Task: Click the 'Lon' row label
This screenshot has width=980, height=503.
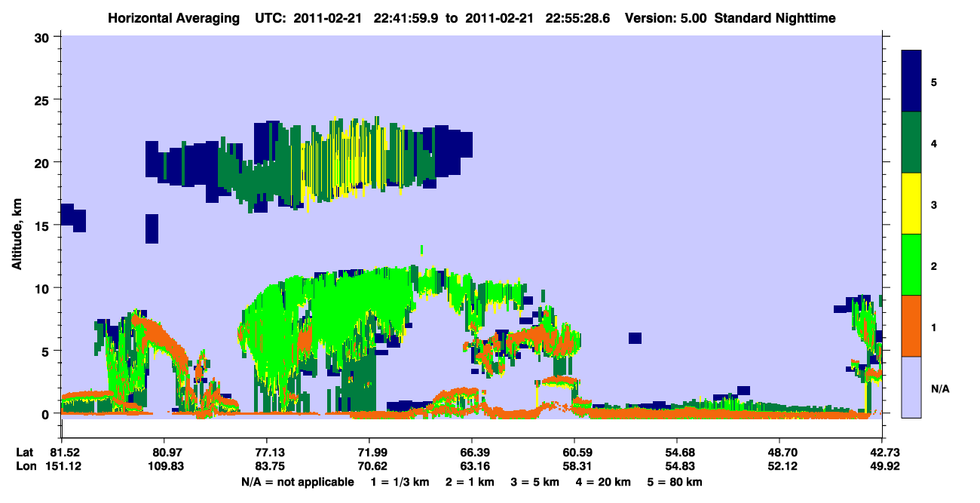Action: [x=25, y=467]
